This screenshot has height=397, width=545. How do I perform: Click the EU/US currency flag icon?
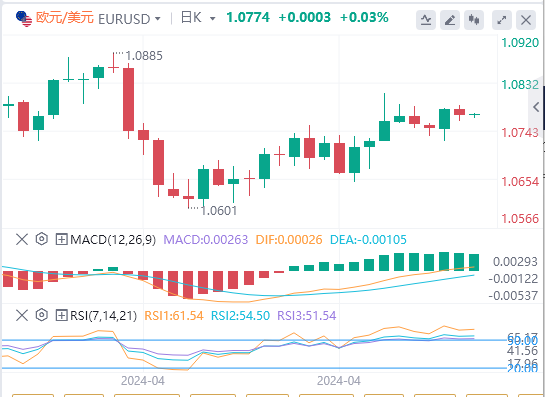[x=24, y=18]
